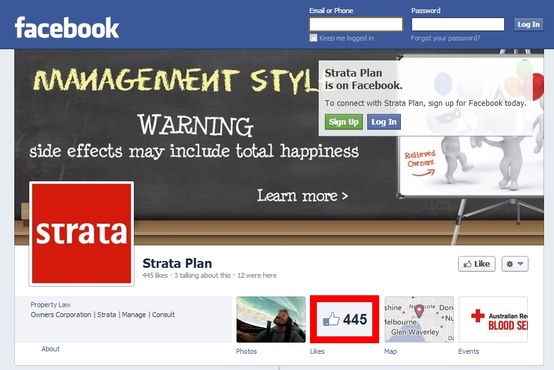This screenshot has width=554, height=370.
Task: Click the green Sign Up button
Action: [344, 122]
